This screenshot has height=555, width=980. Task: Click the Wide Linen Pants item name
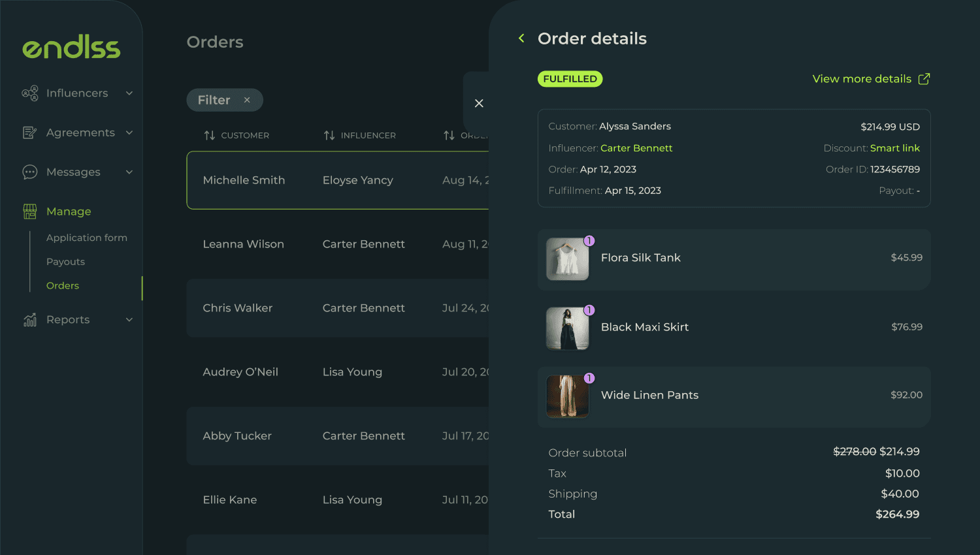(x=649, y=395)
